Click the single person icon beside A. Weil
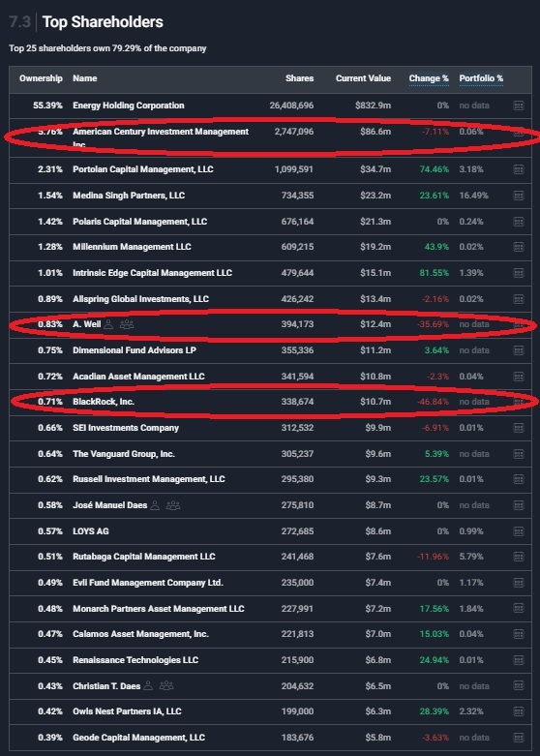 pos(109,324)
